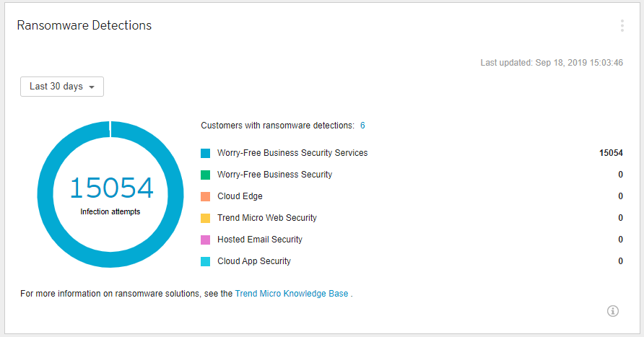Open the Trend Micro Knowledge Base link
The image size is (644, 337).
click(292, 294)
